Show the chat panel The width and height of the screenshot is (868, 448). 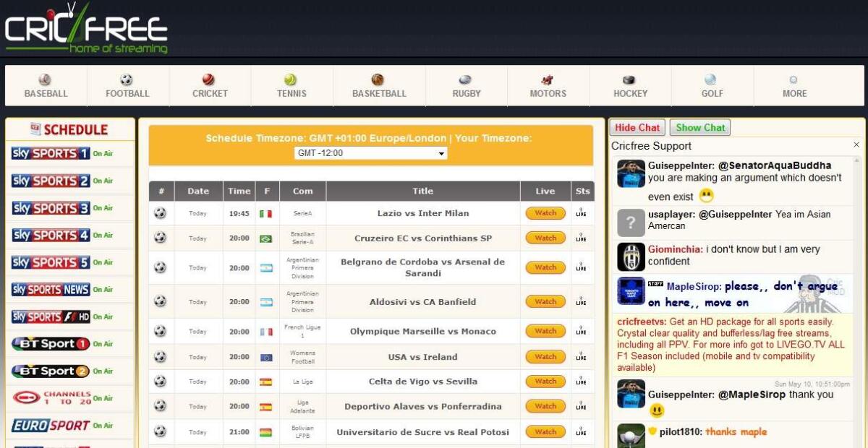(699, 127)
